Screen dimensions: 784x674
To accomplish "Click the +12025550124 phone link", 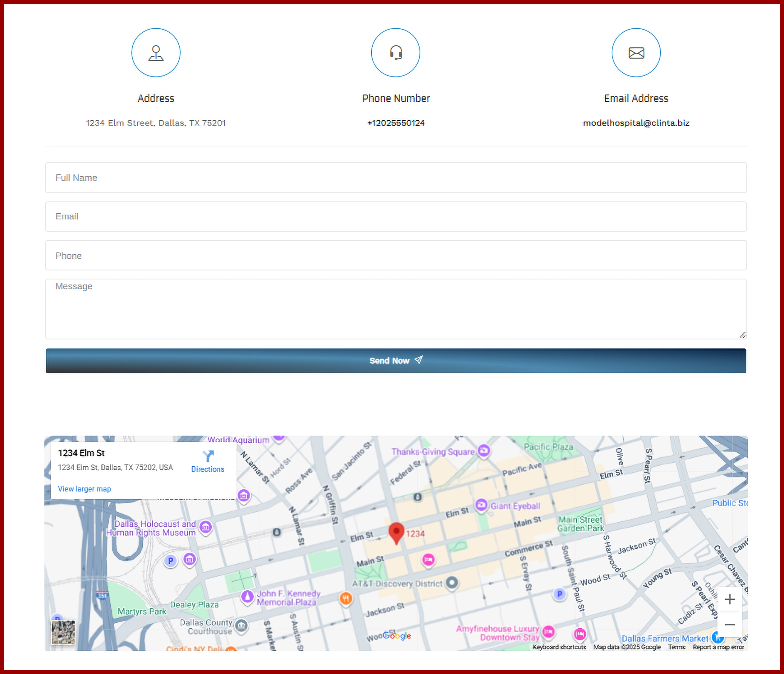I will pyautogui.click(x=396, y=123).
